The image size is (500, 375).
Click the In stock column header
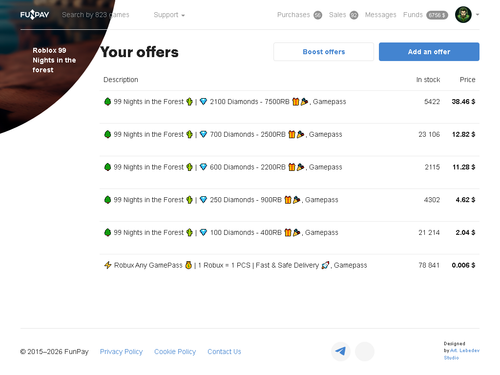coord(428,79)
